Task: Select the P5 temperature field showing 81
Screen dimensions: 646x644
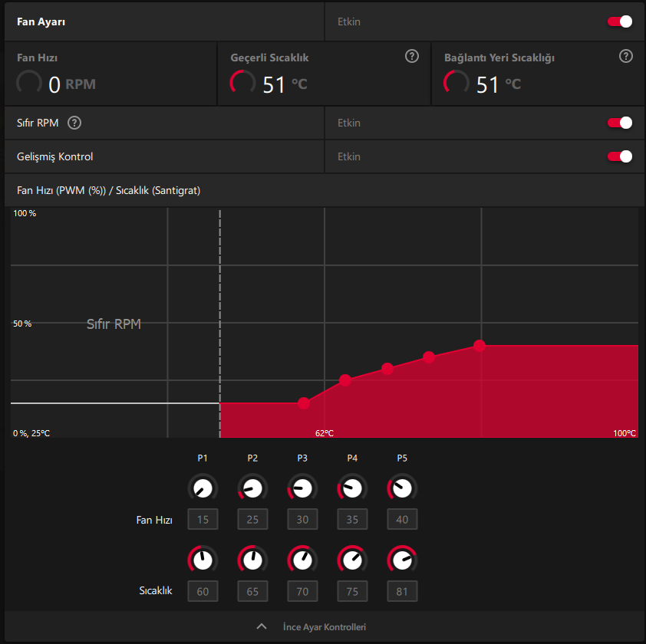Action: click(402, 591)
